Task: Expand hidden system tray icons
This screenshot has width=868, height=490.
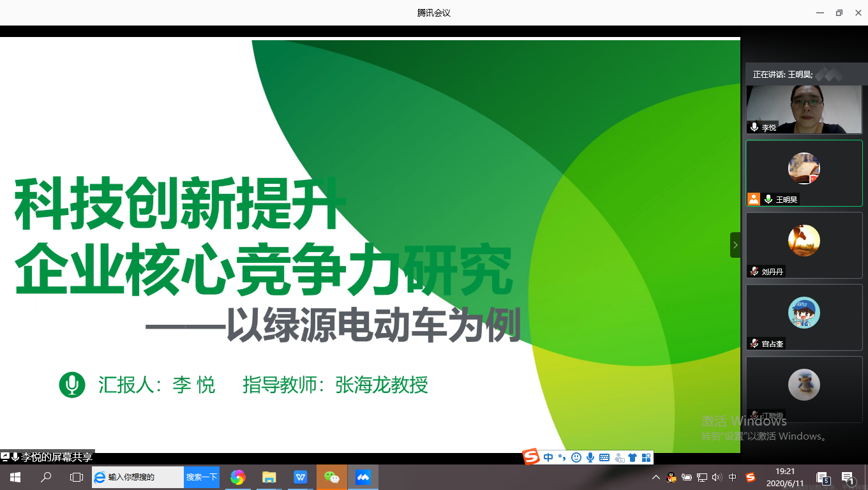Action: 655,477
